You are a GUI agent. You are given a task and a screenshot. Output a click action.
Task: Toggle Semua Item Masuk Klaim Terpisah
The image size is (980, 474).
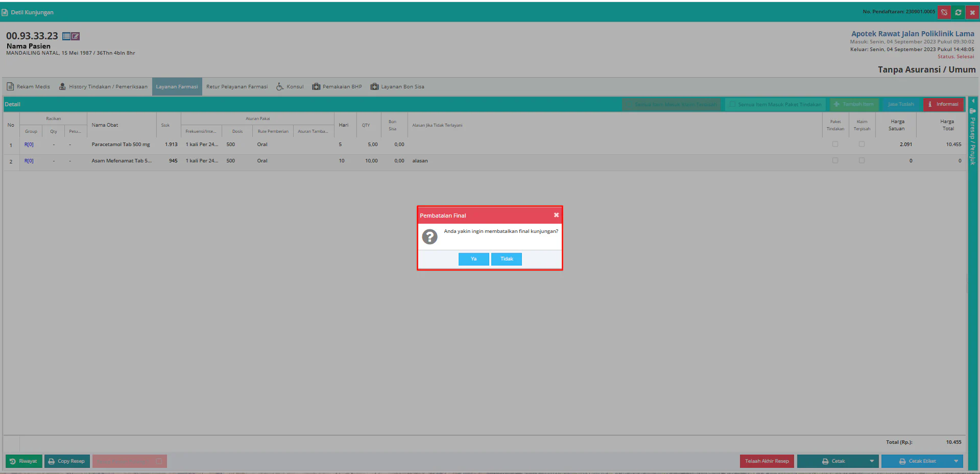[672, 104]
